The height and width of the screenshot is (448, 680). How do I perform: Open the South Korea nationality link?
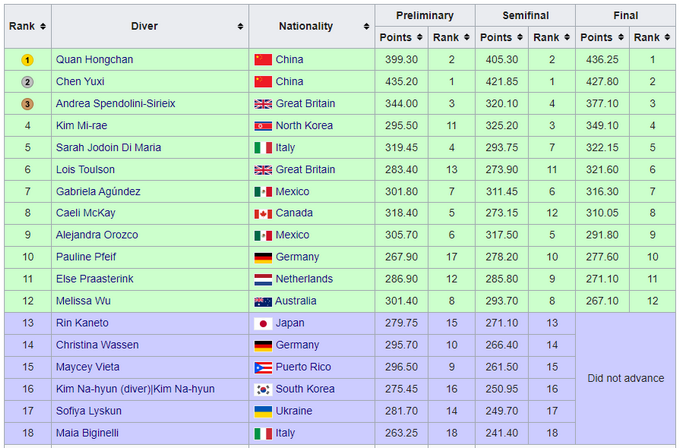coord(308,389)
